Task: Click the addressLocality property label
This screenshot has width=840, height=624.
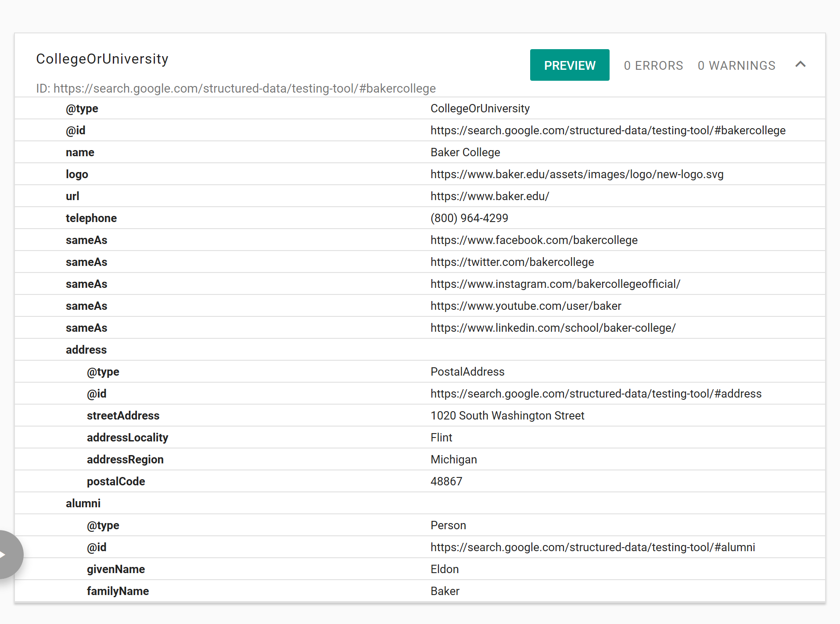Action: click(x=127, y=438)
